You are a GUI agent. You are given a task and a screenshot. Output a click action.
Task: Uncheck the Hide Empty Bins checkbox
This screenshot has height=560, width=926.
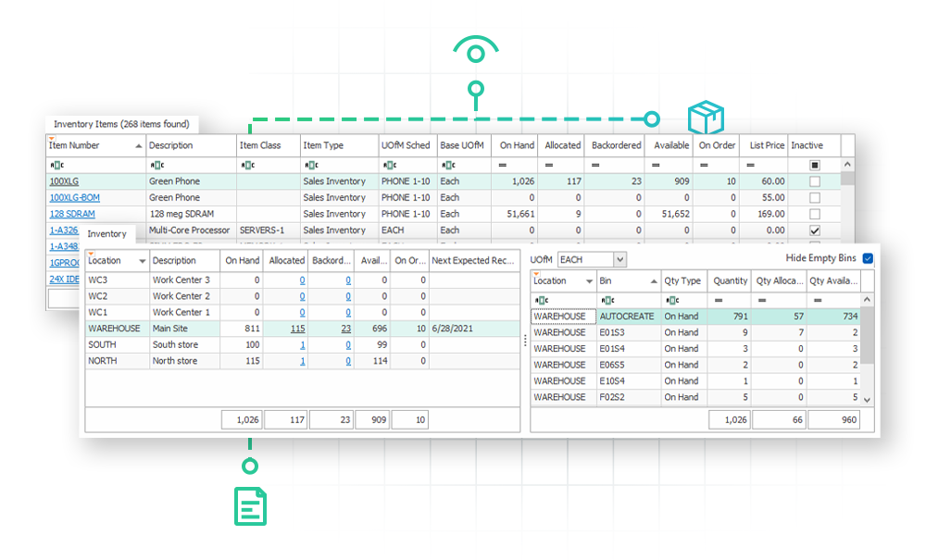867,259
